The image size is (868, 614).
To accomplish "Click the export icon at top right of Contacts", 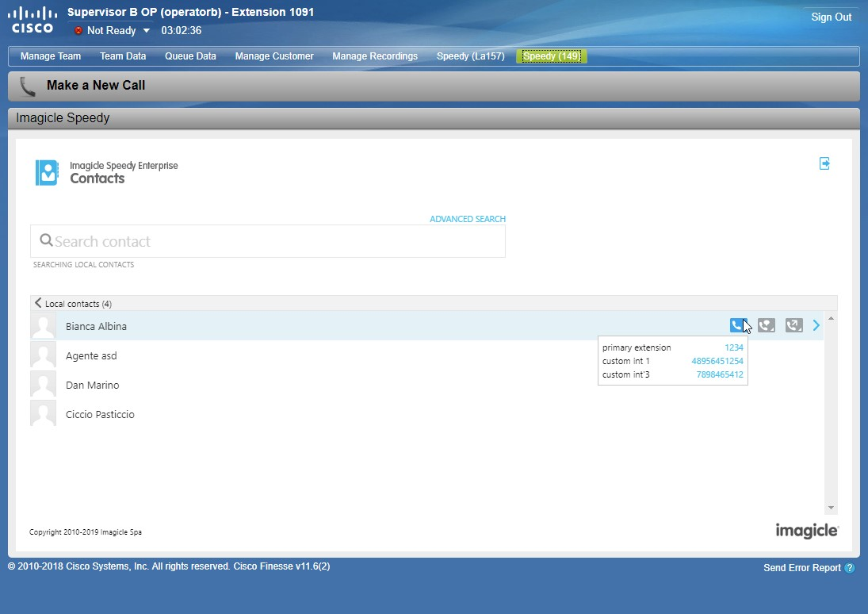I will (x=824, y=163).
